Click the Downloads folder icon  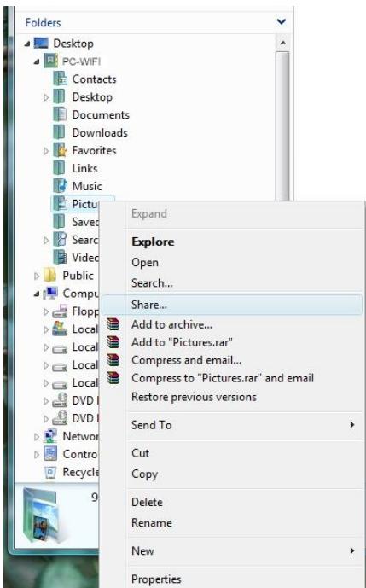click(60, 133)
